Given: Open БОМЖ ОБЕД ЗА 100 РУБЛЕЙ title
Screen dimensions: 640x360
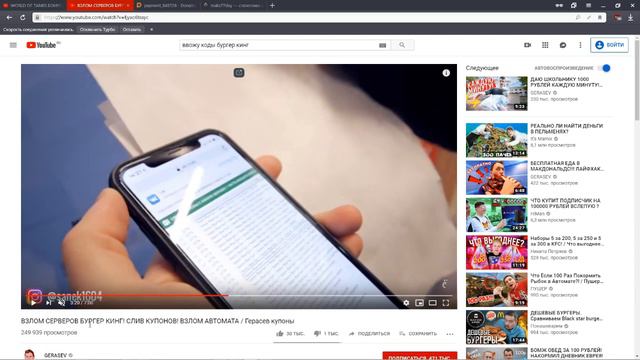Looking at the screenshot, I should [567, 353].
